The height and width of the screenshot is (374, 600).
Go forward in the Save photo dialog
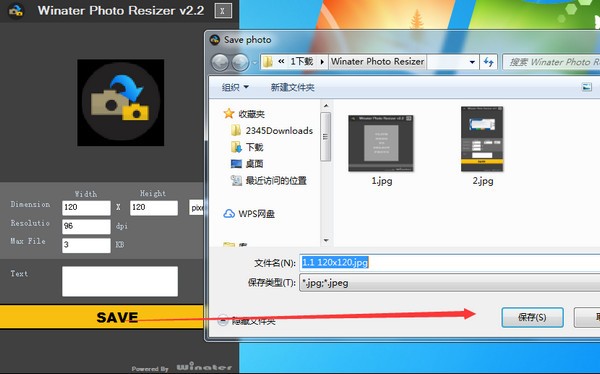[x=240, y=62]
